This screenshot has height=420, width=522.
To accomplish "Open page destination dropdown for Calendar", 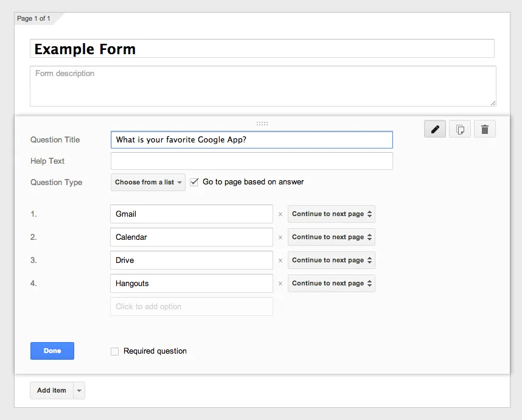I will tap(331, 237).
